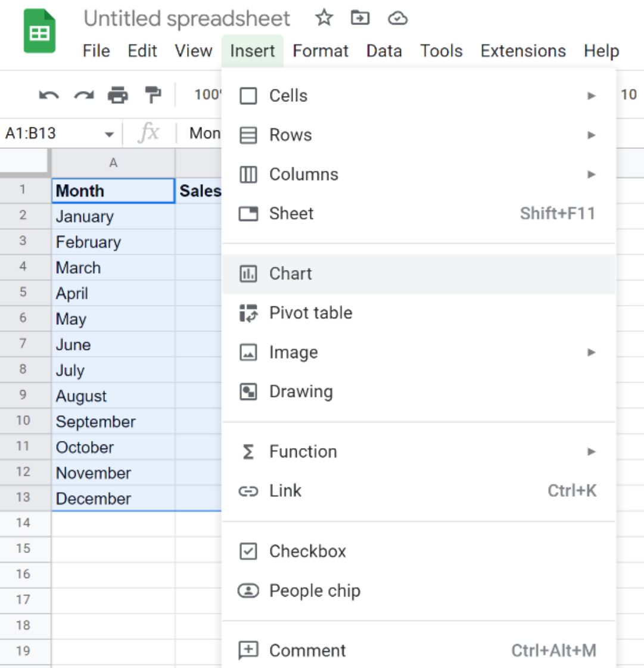Viewport: 644px width, 668px height.
Task: Star the Untitled spreadsheet
Action: pyautogui.click(x=324, y=18)
